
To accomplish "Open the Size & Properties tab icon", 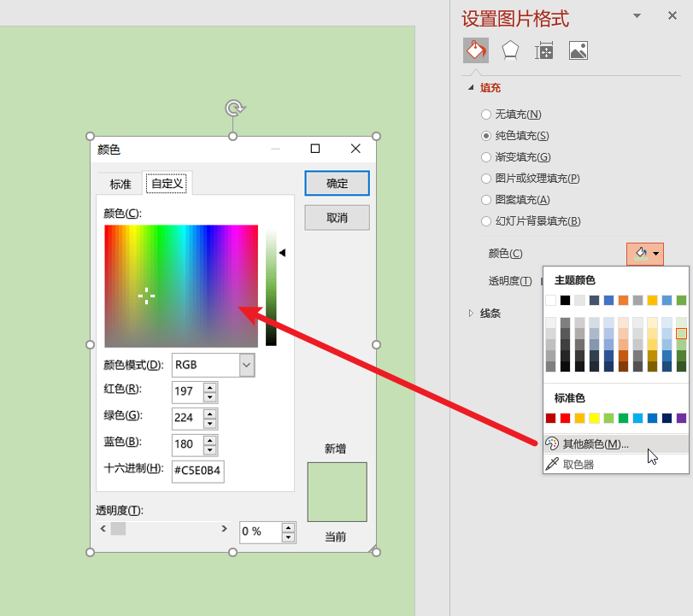I will pos(544,50).
